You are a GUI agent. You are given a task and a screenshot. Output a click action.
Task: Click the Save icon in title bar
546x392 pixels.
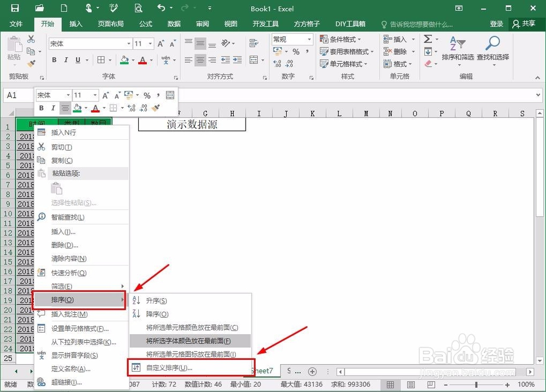pyautogui.click(x=15, y=8)
